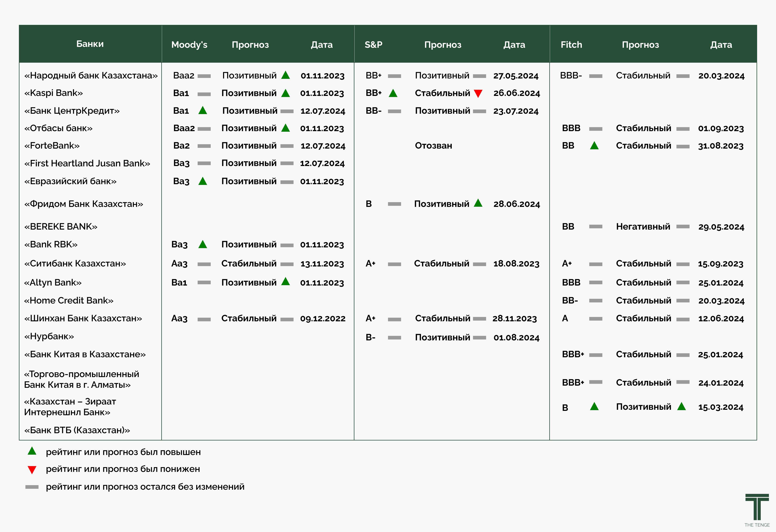Click green triangle after Отбасы банк Moody's Позитивный
The height and width of the screenshot is (532, 776).
(286, 128)
